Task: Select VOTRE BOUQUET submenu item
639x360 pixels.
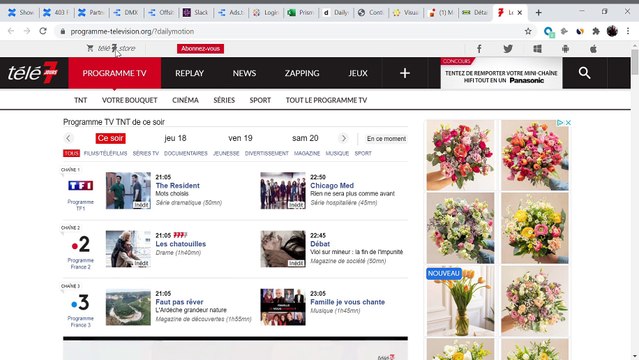Action: (x=130, y=100)
